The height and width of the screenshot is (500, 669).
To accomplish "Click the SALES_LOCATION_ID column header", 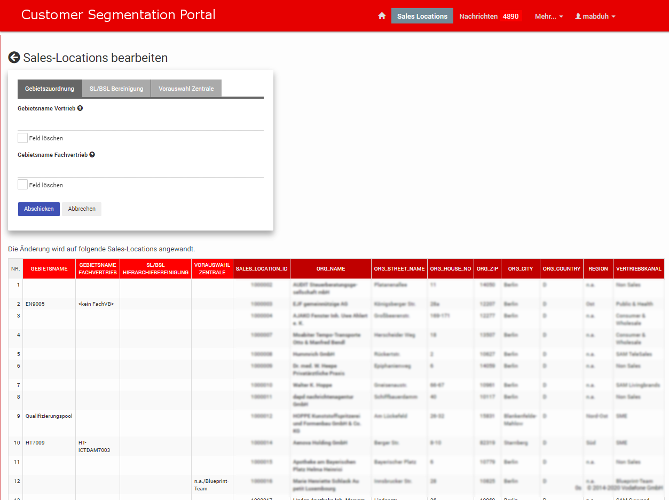I will (x=262, y=269).
